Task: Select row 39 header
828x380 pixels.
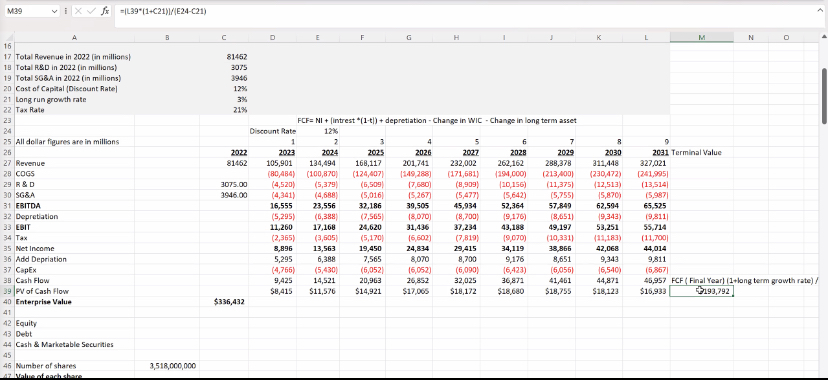Action: 6,291
